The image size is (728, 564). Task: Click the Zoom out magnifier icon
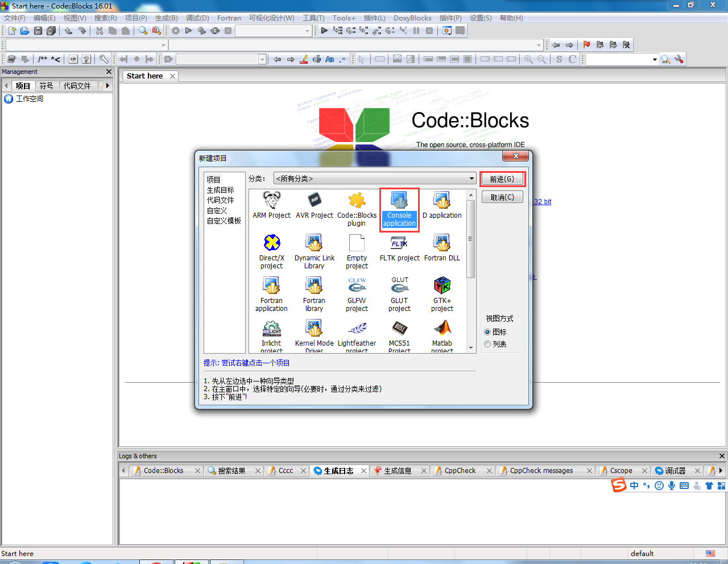pos(541,59)
